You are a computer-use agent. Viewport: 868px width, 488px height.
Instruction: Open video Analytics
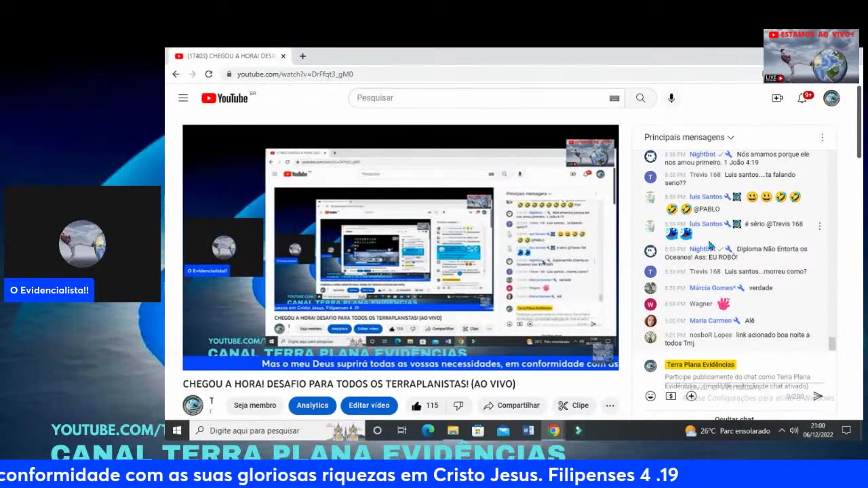pos(313,405)
